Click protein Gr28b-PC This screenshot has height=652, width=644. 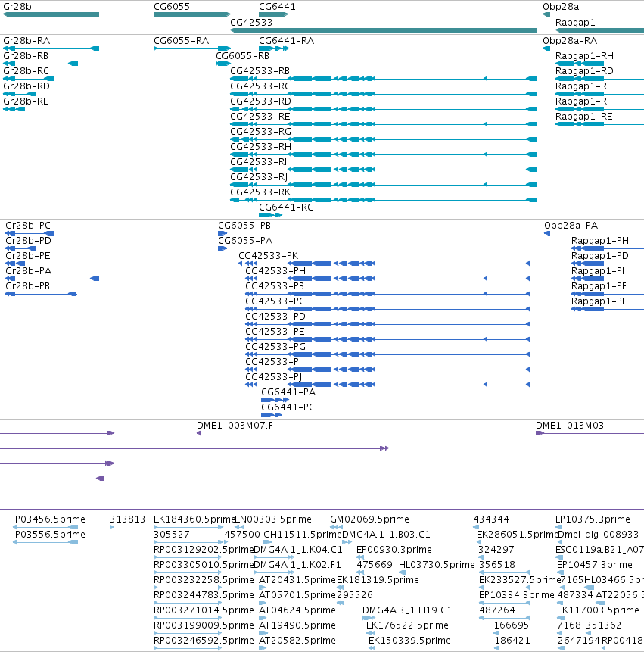28,226
